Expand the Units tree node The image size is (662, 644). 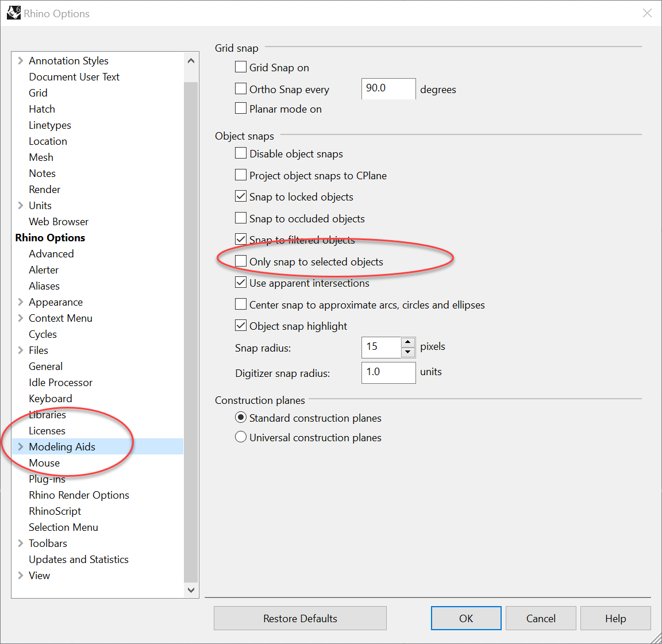click(x=20, y=206)
